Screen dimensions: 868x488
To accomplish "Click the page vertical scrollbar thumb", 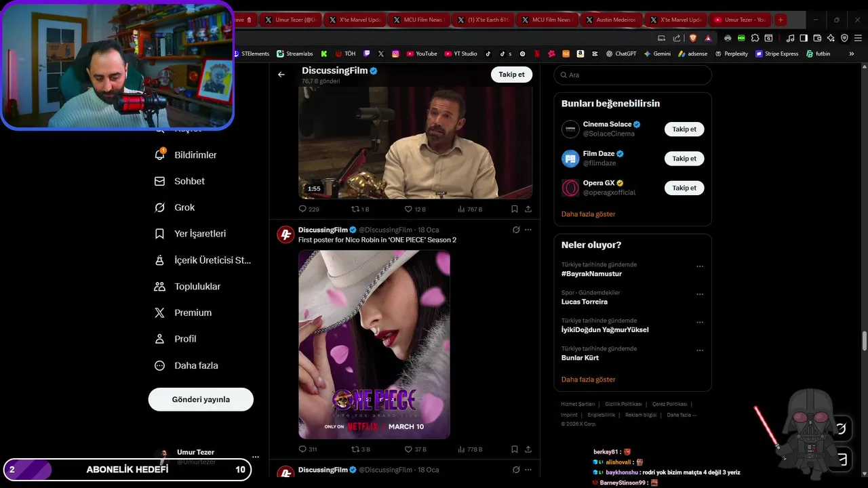I will click(864, 341).
